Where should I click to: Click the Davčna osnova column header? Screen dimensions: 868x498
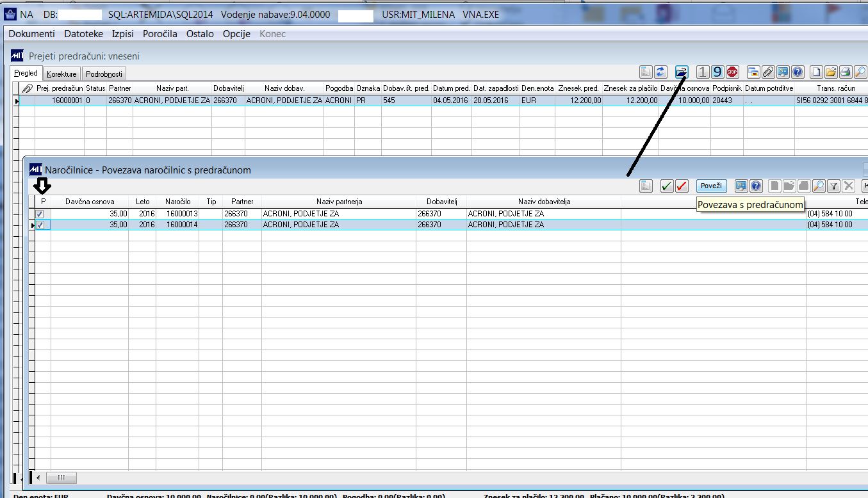(90, 202)
